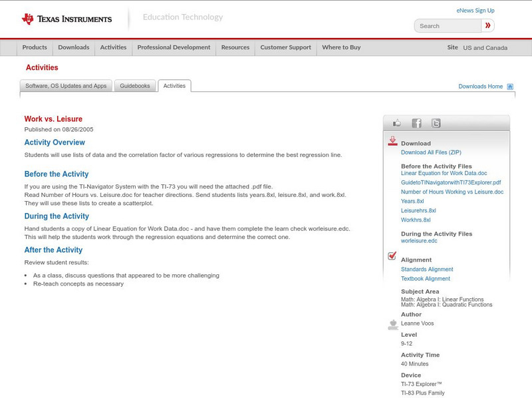Viewport: 532px width, 398px height.
Task: Click the 40 Minutes activity time
Action: tap(414, 363)
